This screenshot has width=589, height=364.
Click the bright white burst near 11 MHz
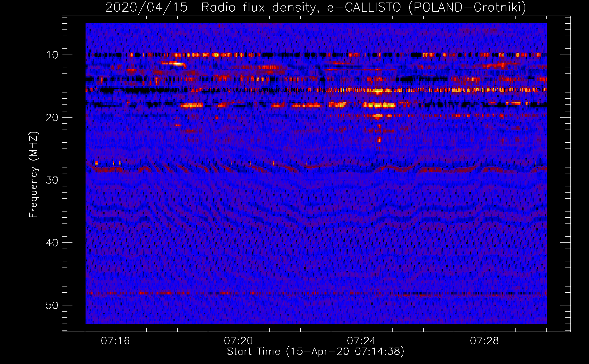(174, 63)
